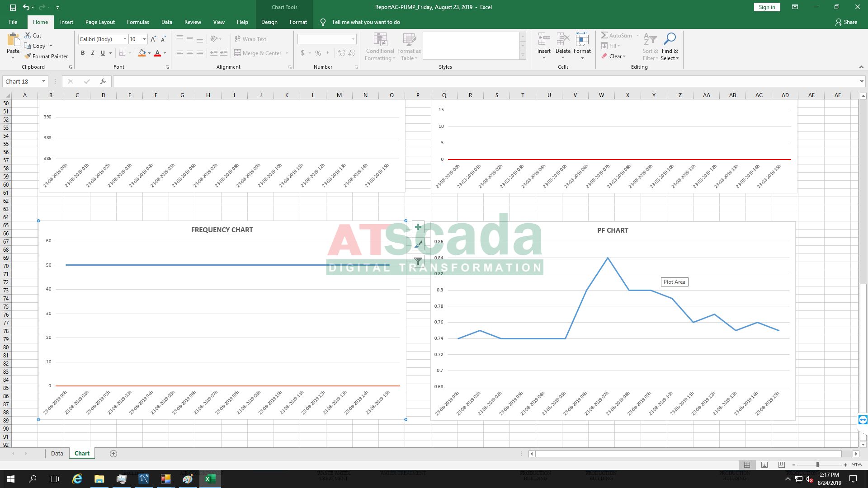Open the Design ribbon tab
The height and width of the screenshot is (488, 868).
click(269, 22)
